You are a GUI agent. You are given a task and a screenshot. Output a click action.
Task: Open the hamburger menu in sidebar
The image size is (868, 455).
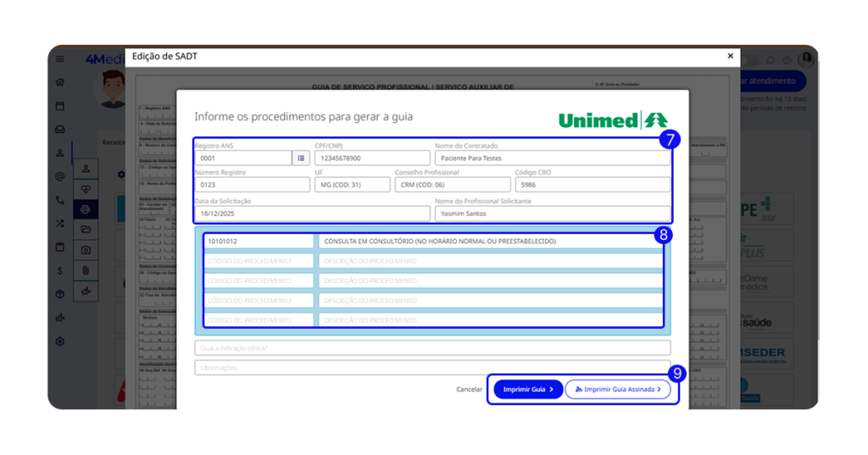pyautogui.click(x=60, y=59)
